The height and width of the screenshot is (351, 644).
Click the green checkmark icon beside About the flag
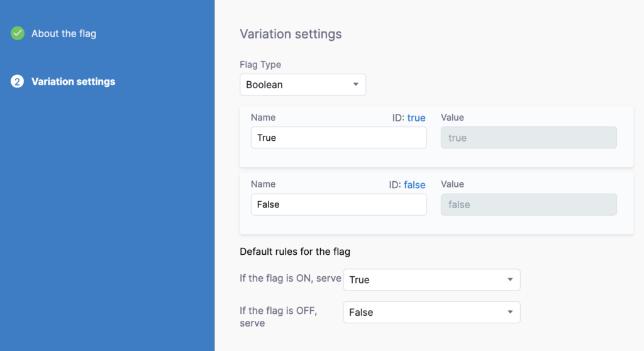point(18,33)
